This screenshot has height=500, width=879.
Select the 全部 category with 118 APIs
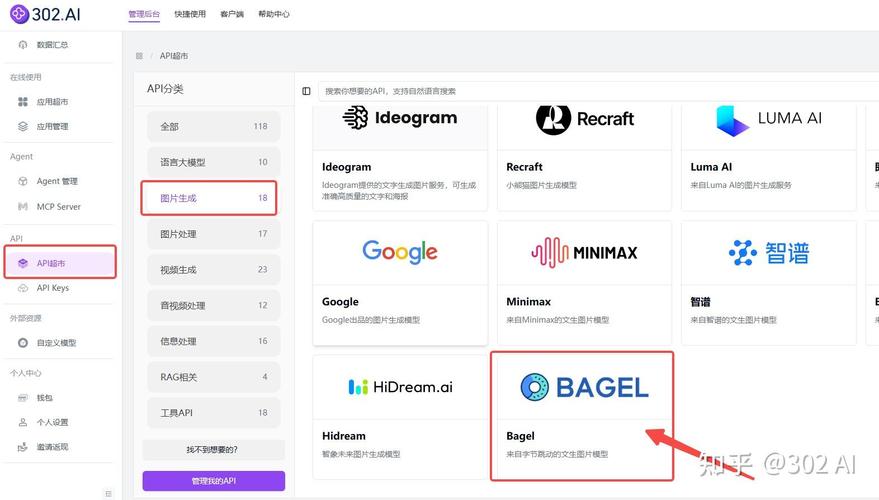click(x=214, y=127)
